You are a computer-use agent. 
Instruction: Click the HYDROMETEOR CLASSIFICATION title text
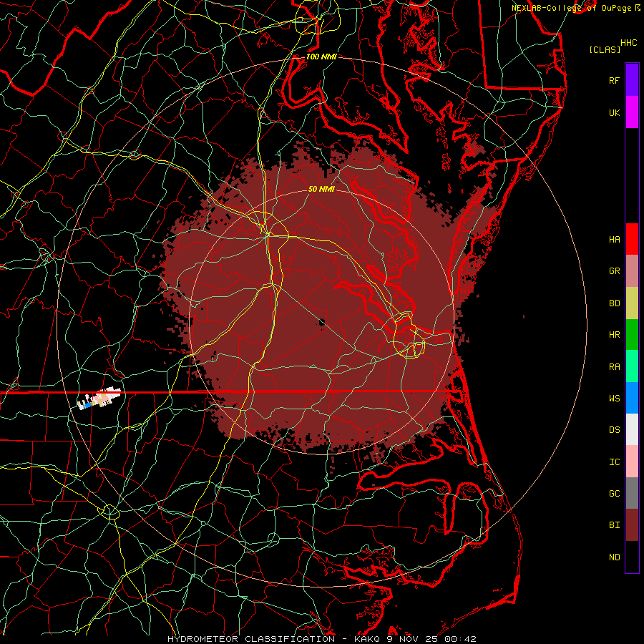(x=251, y=639)
